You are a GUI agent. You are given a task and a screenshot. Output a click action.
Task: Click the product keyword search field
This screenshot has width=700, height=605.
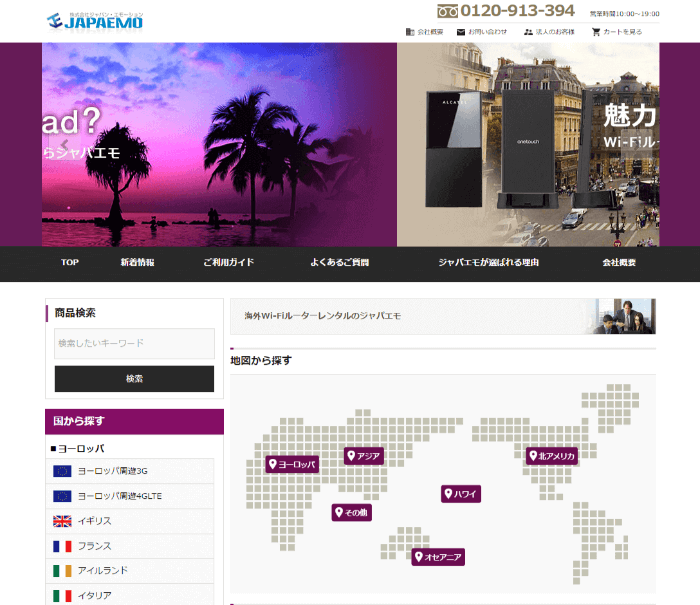point(134,343)
